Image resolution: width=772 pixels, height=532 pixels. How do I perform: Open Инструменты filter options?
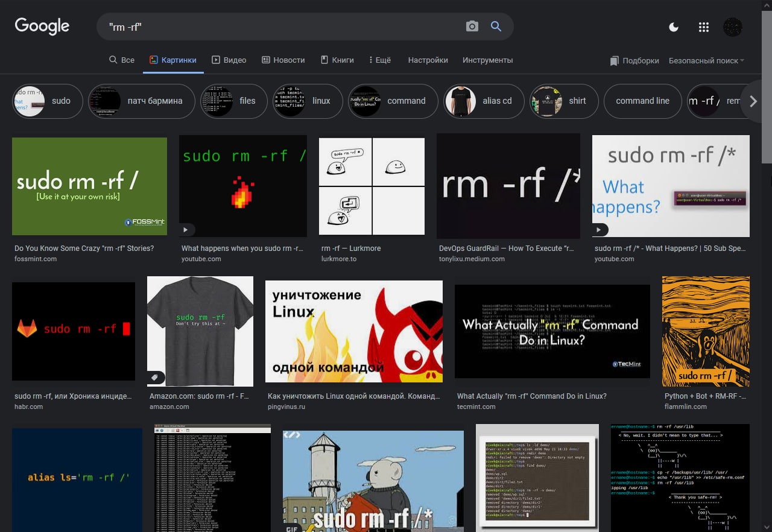pos(487,60)
